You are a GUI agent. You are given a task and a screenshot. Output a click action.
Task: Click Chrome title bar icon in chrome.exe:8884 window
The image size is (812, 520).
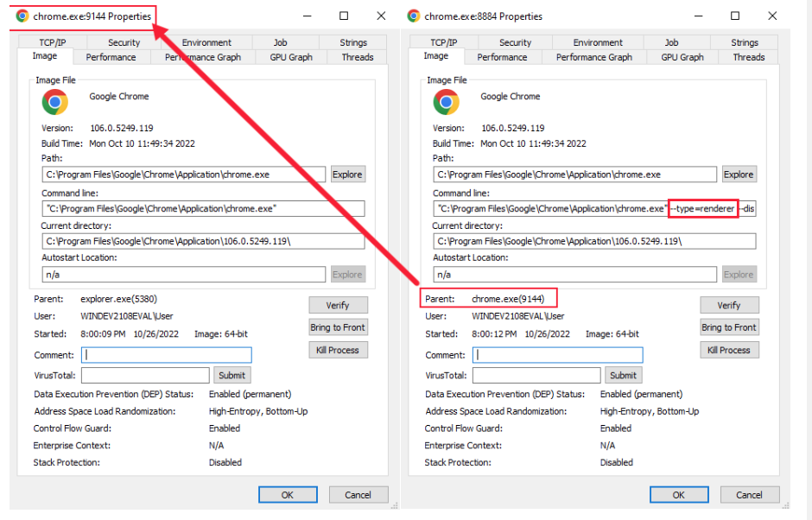pos(413,16)
